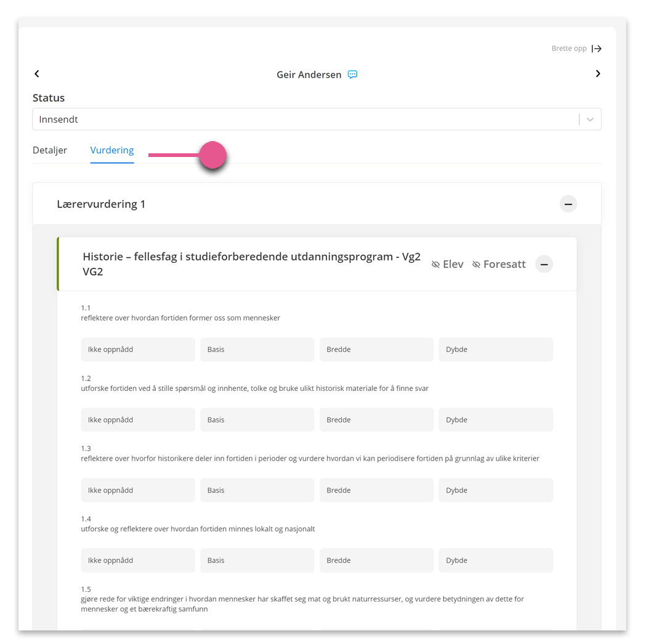Screen dimensions: 646x644
Task: Select Basis for goal 1.2
Action: [x=257, y=420]
